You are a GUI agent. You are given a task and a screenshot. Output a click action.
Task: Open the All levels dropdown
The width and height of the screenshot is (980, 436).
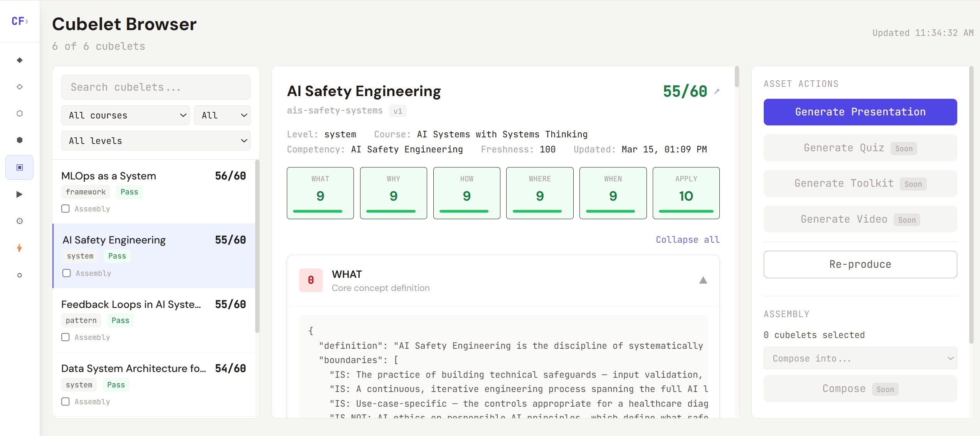click(x=155, y=141)
